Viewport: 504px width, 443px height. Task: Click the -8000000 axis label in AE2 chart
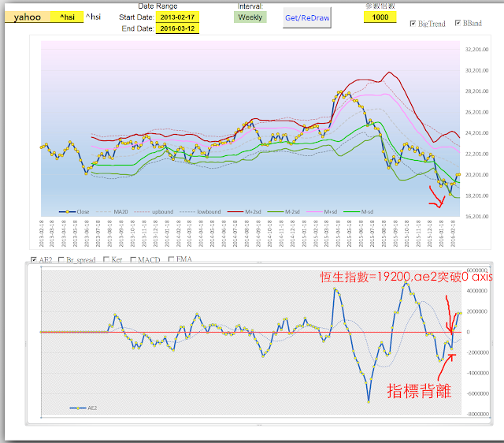tap(478, 415)
